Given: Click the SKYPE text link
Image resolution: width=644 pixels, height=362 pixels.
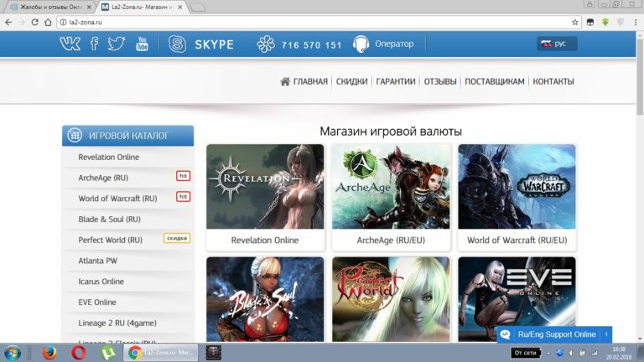Looking at the screenshot, I should [214, 44].
